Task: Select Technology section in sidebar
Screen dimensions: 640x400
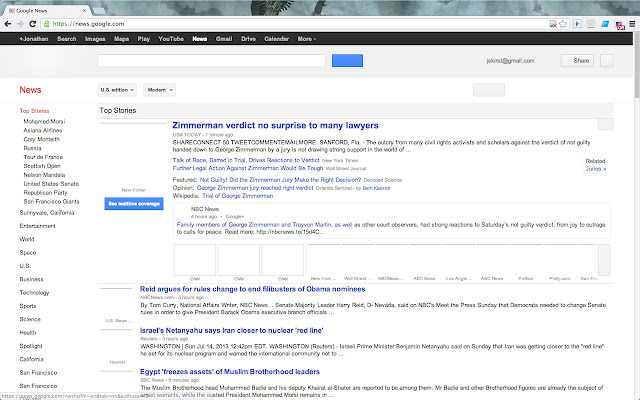Action: click(34, 292)
